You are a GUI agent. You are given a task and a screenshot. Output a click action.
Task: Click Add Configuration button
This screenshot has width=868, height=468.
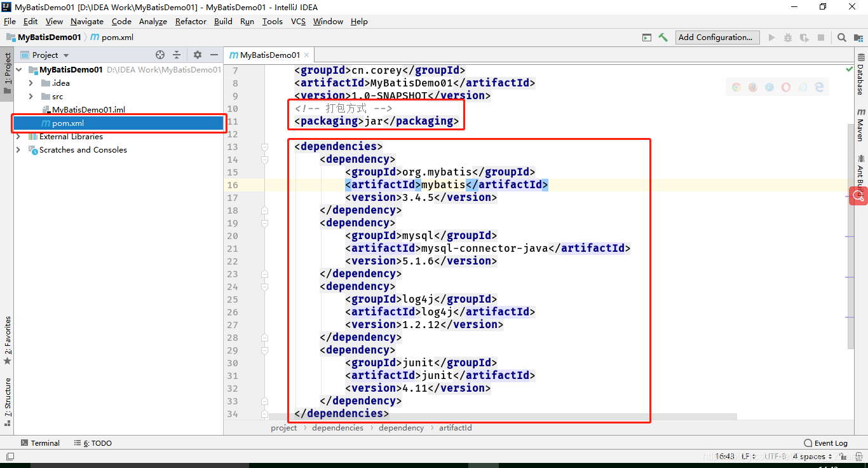pyautogui.click(x=717, y=38)
